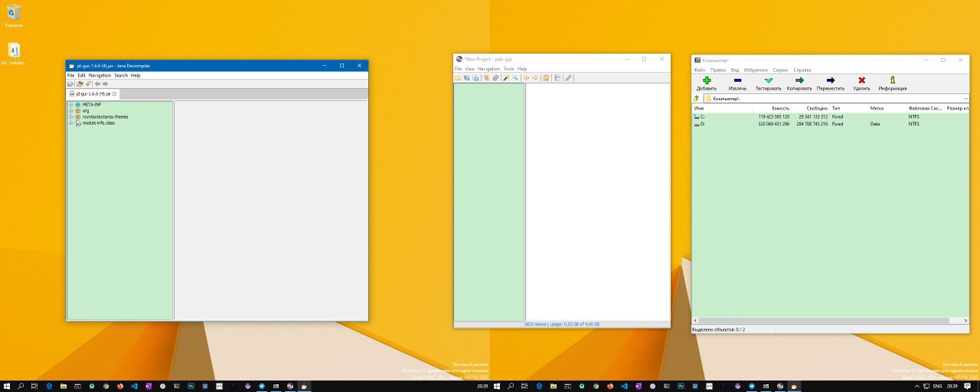Open Navigation menu in jadx-gui window
Screen dimensions: 980x392
coord(488,69)
